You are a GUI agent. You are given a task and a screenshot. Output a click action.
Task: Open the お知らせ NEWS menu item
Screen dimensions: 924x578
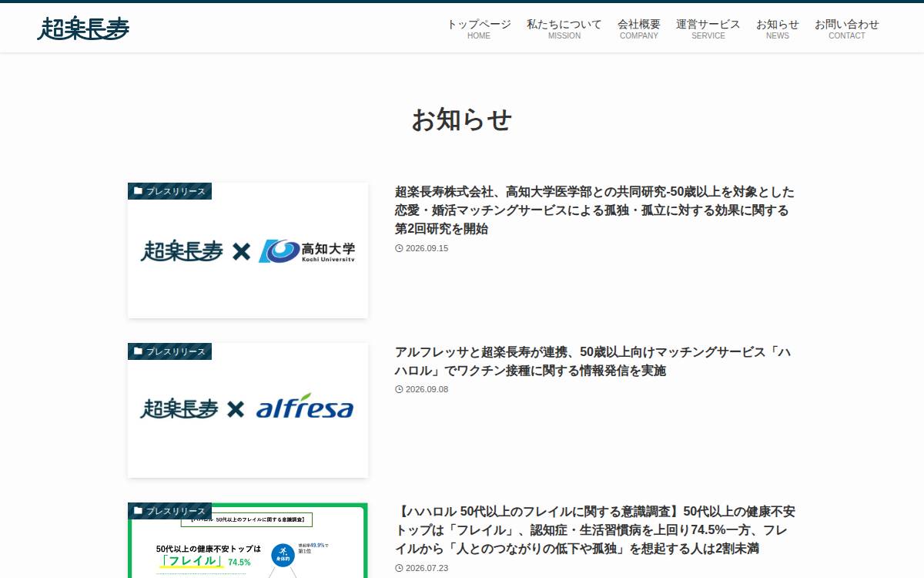click(x=778, y=29)
